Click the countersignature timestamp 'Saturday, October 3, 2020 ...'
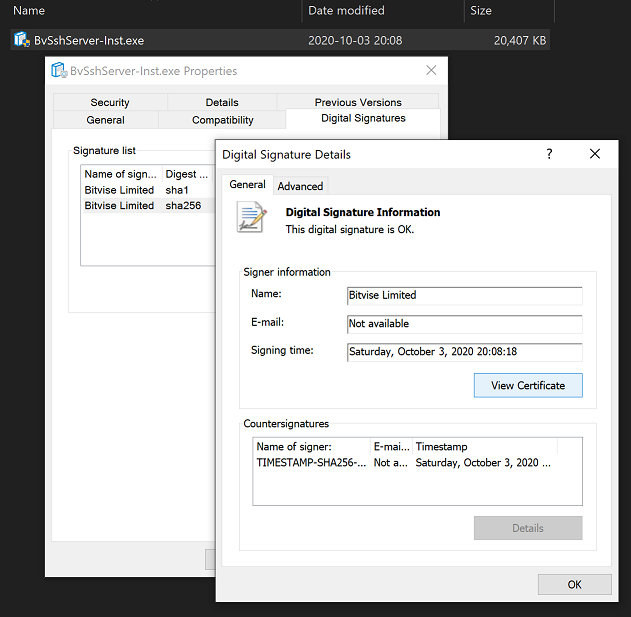This screenshot has height=617, width=631. click(483, 463)
